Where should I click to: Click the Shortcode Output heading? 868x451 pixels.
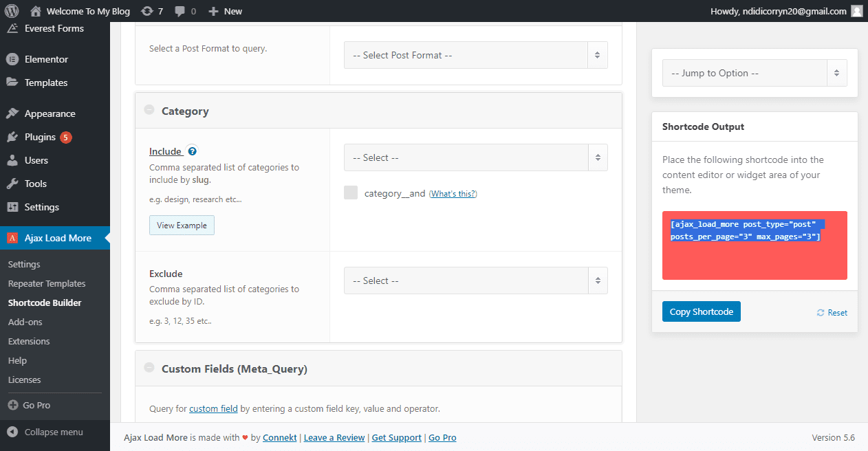(x=703, y=126)
